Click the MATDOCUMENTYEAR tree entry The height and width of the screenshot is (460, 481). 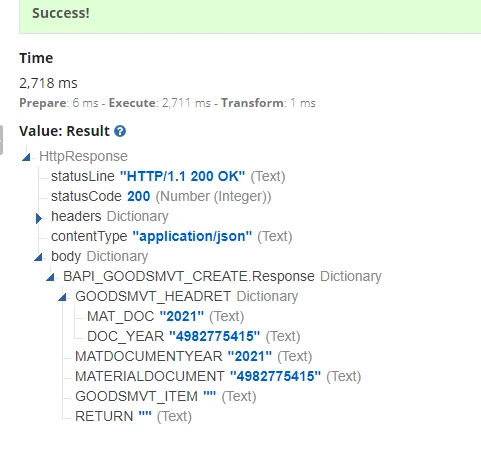pos(194,356)
